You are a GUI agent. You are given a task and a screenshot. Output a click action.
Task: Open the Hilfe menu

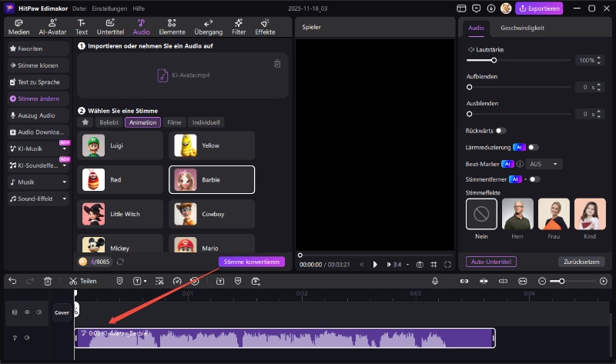click(x=139, y=8)
